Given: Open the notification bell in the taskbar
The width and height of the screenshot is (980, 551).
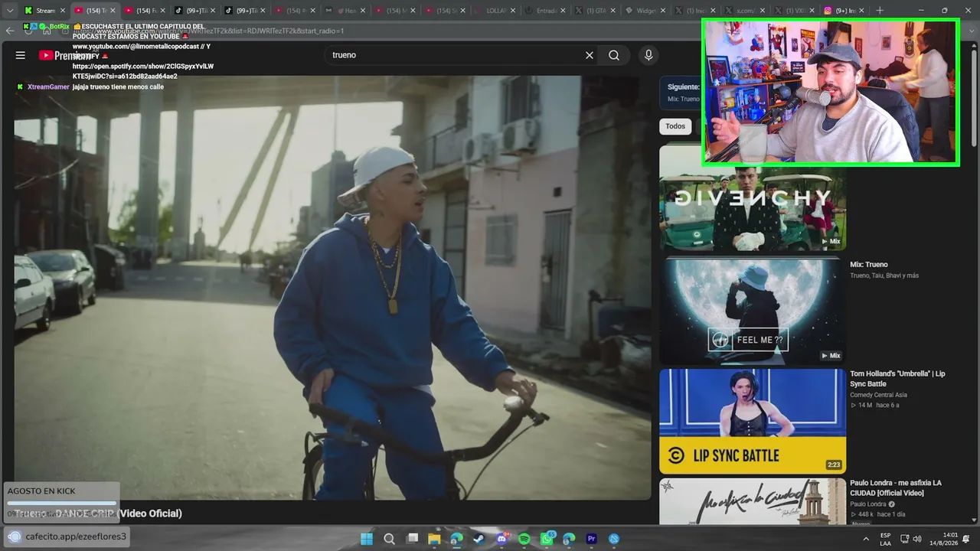Looking at the screenshot, I should (x=966, y=539).
